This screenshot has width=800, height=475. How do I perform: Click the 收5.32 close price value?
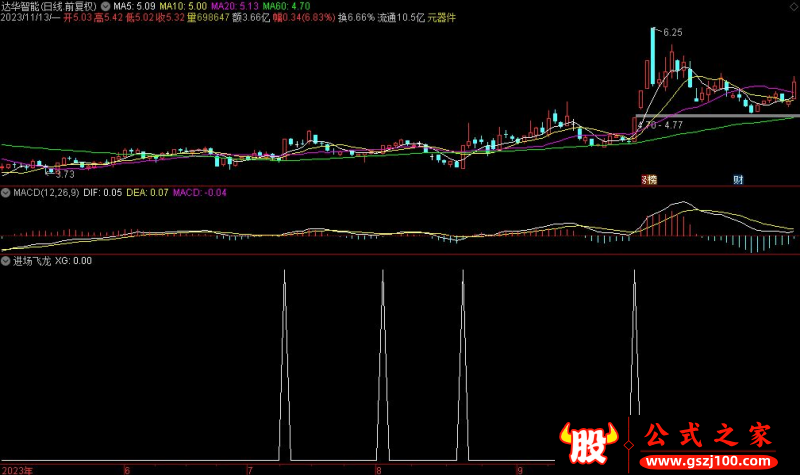click(x=170, y=18)
